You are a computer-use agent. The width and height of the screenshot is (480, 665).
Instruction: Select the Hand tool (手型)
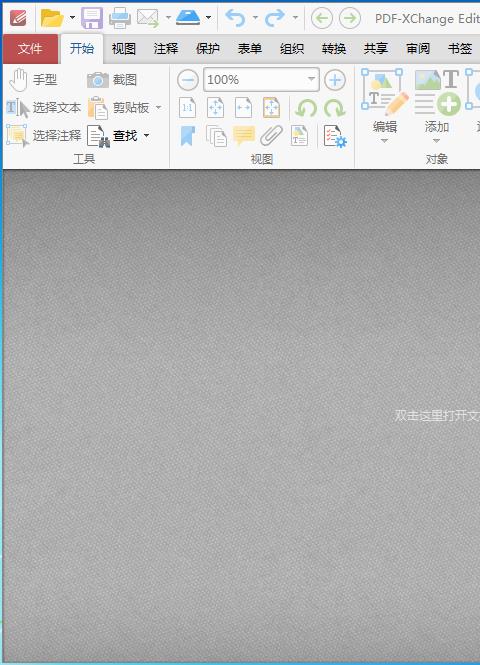[x=33, y=79]
